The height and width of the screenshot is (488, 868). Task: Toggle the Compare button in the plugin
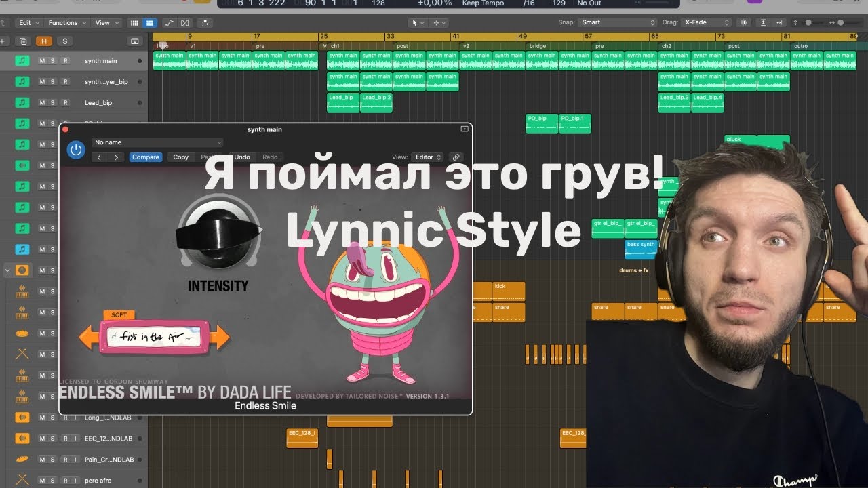(x=146, y=157)
